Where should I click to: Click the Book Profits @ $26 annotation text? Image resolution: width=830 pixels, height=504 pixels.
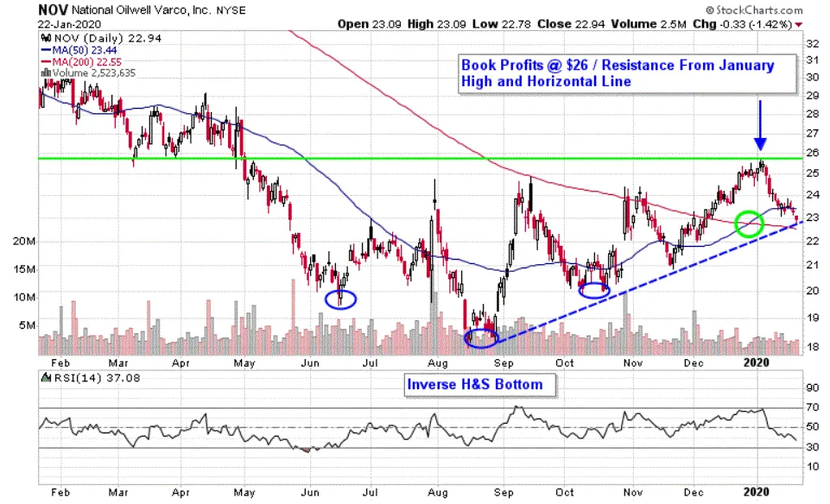pos(618,73)
